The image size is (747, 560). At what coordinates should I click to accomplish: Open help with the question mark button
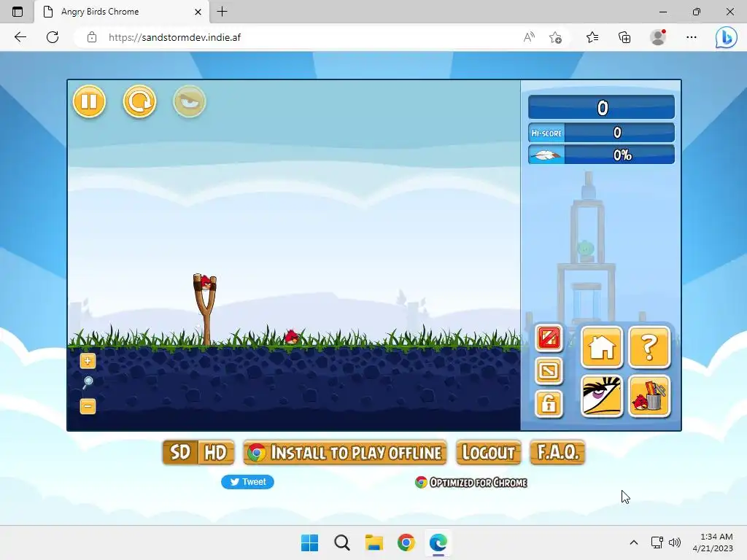649,347
